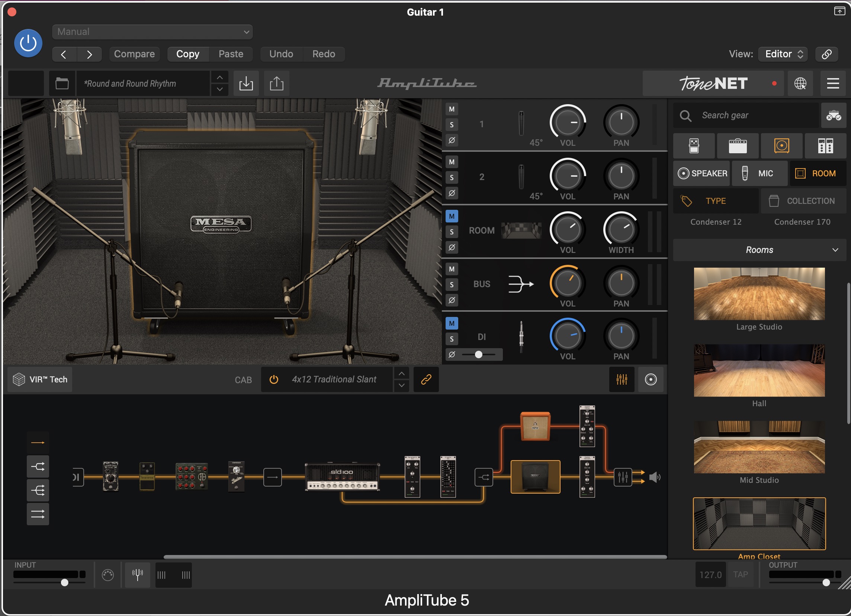Click the globe web icon
This screenshot has height=616, width=851.
click(800, 83)
